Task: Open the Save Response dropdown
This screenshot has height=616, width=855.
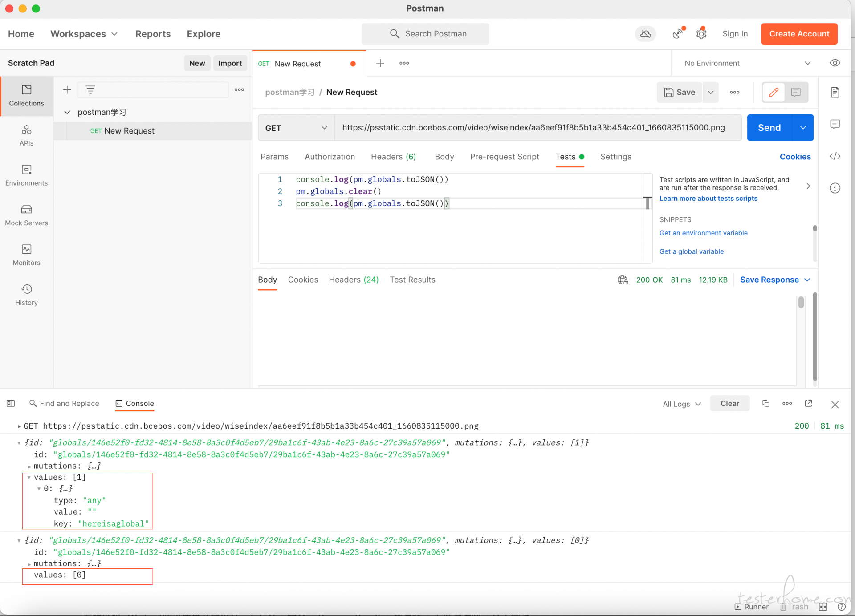Action: [x=775, y=280]
